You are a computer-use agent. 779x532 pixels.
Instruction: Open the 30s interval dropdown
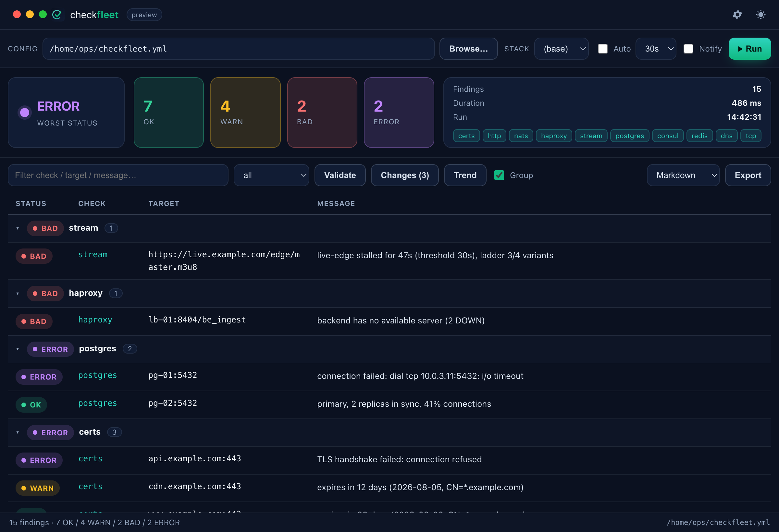click(656, 49)
